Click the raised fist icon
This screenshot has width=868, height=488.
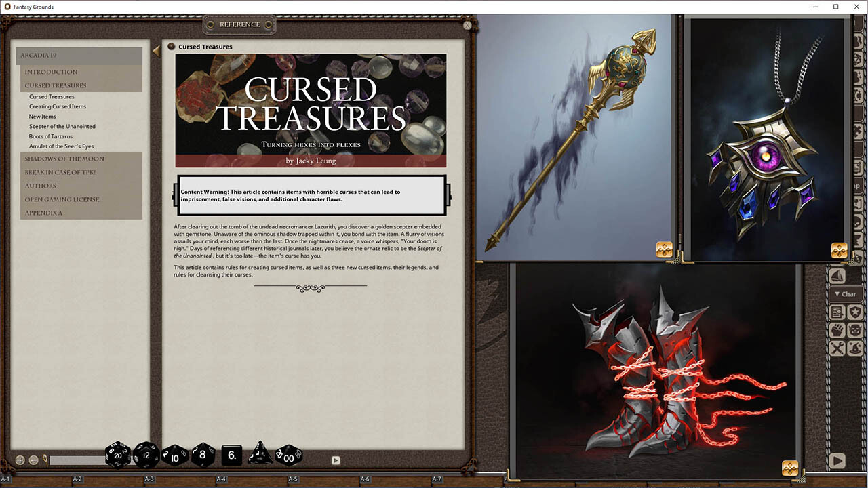coord(837,330)
